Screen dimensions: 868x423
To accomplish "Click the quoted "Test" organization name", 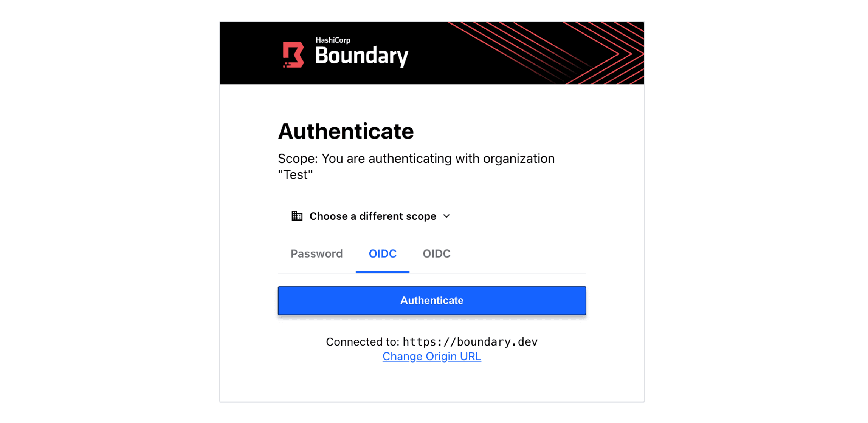I will click(x=295, y=175).
